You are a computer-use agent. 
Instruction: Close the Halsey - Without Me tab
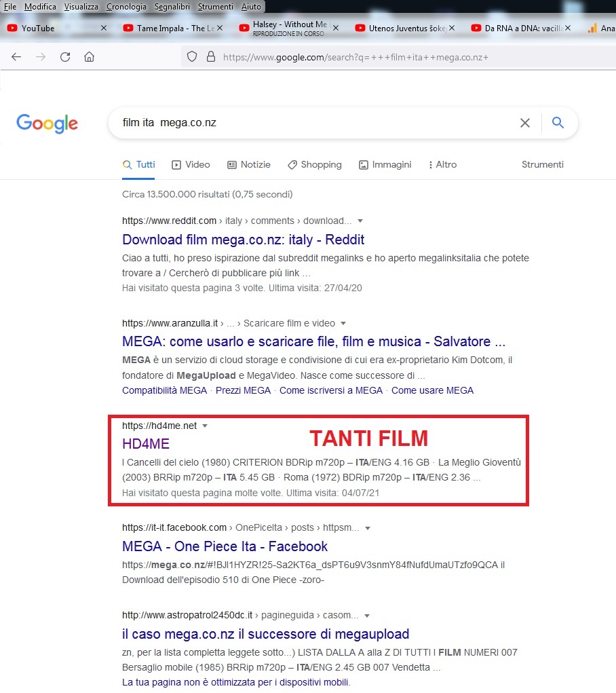(336, 28)
